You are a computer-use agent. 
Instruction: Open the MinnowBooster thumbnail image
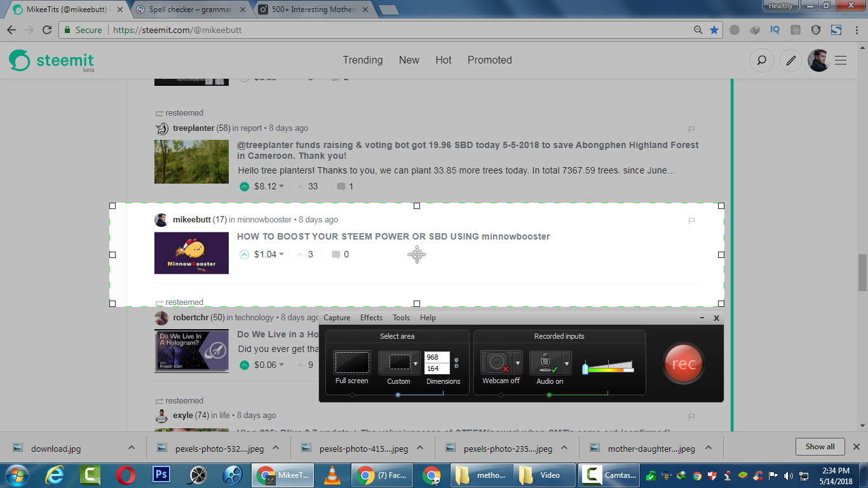pyautogui.click(x=191, y=253)
